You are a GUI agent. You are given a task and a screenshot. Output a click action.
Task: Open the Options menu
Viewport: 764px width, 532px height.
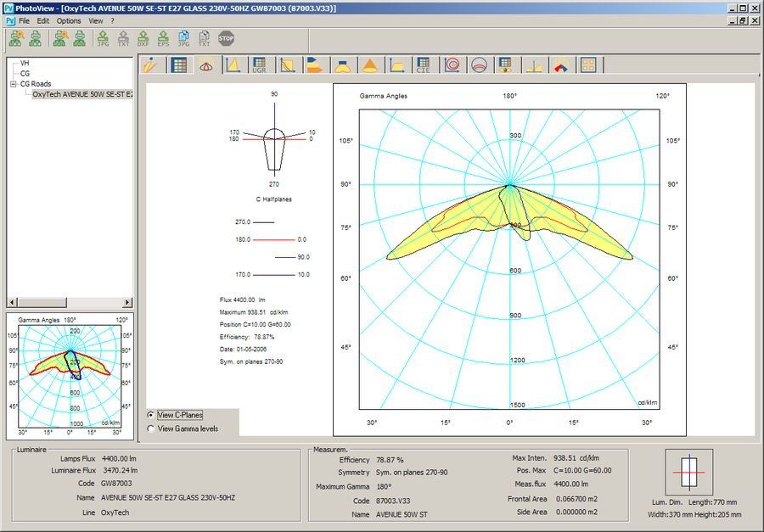69,20
